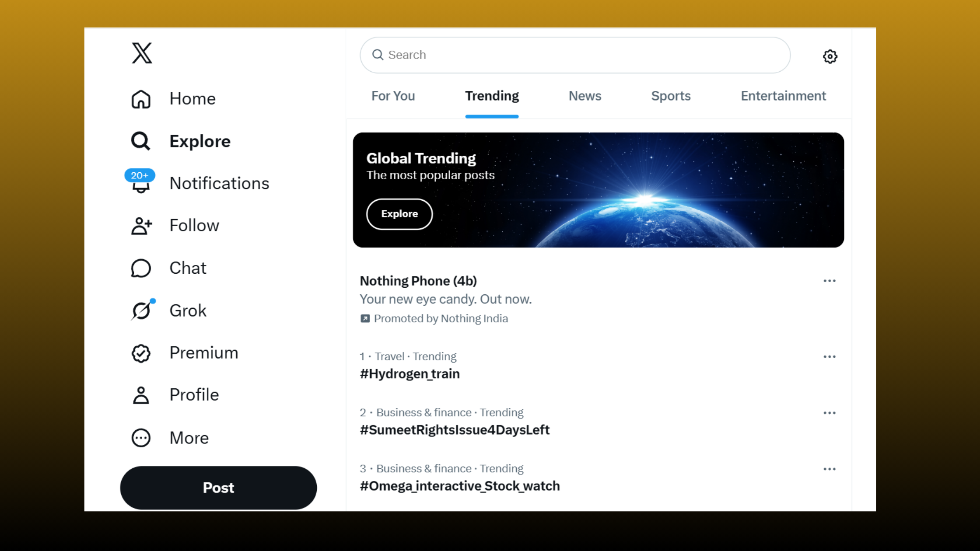Click the Post button
This screenshot has width=980, height=551.
click(x=218, y=488)
